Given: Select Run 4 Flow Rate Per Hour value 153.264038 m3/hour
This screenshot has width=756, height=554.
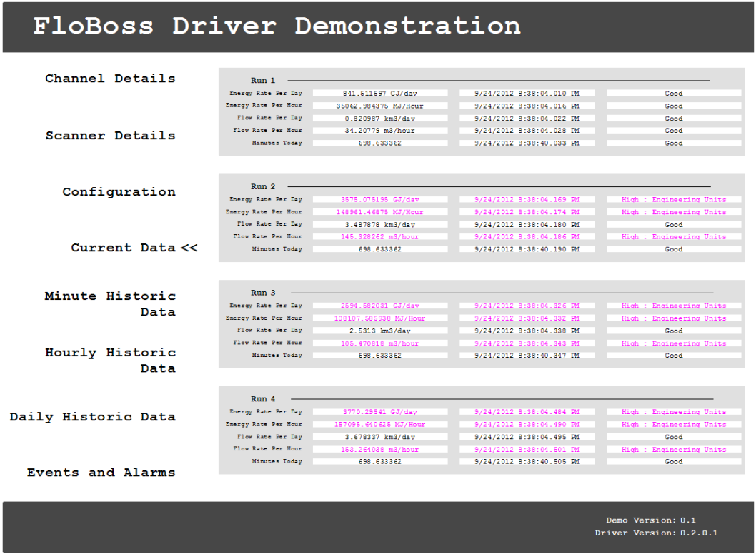Looking at the screenshot, I should point(380,450).
